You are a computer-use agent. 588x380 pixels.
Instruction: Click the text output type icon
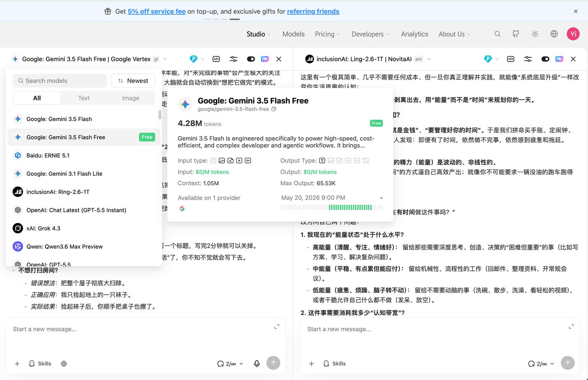pos(322,161)
